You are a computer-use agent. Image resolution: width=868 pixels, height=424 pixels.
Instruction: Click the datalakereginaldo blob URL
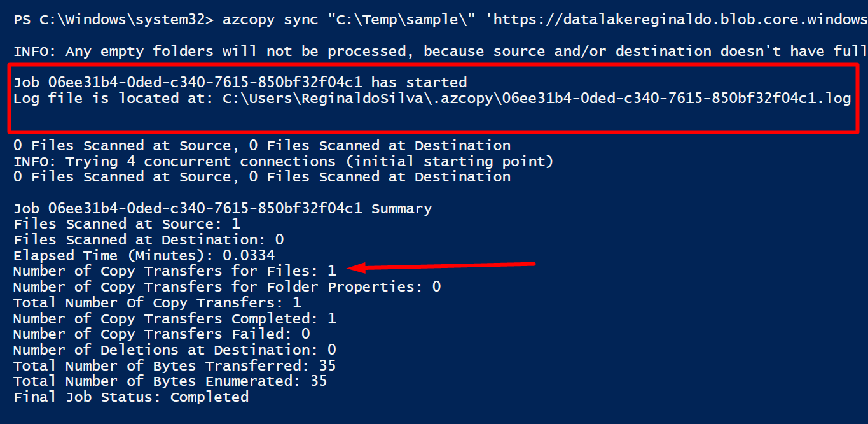(x=676, y=19)
